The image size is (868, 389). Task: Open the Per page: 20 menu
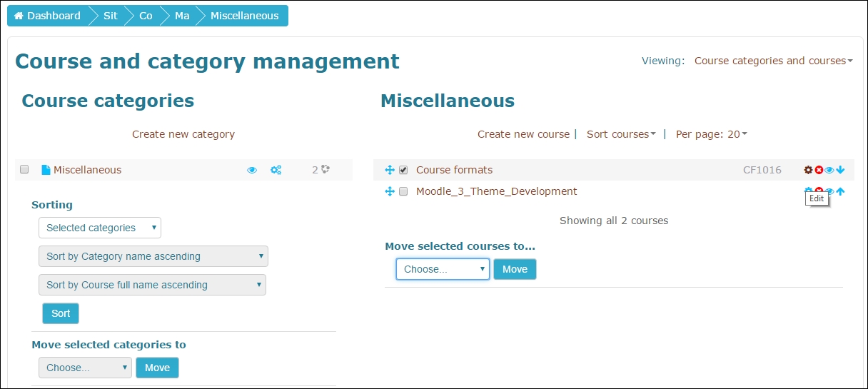coord(711,134)
